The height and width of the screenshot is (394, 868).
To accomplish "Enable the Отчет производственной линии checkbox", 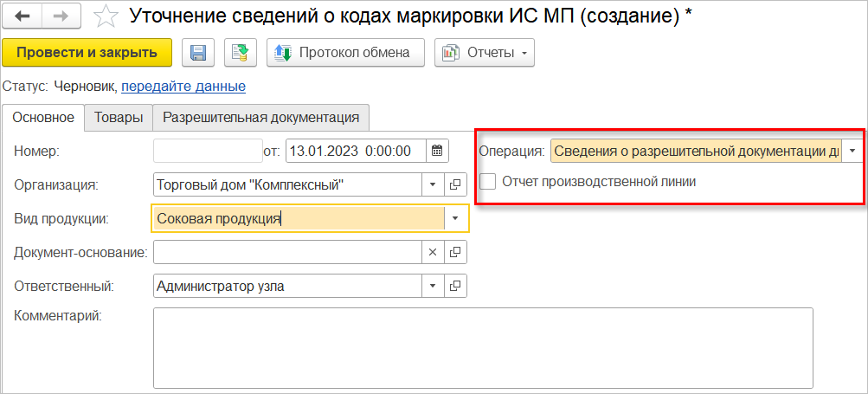I will click(489, 182).
